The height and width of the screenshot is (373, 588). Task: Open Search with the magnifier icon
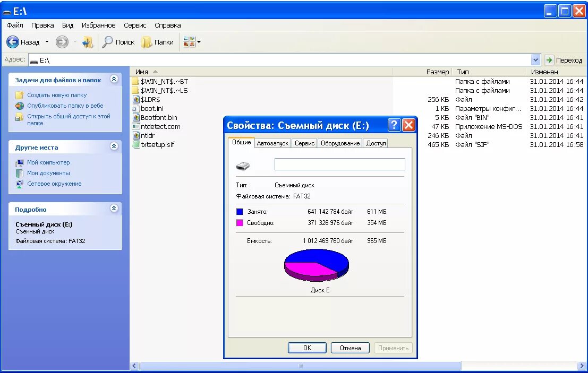(107, 42)
